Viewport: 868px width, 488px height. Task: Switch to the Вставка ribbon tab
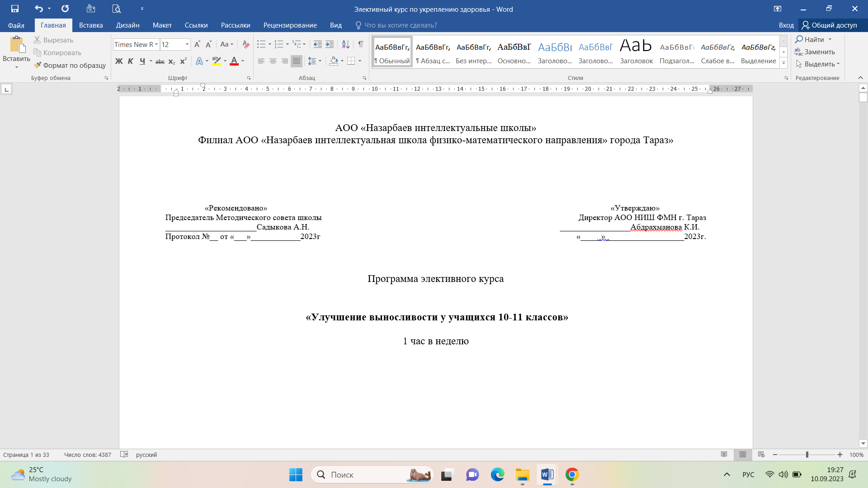tap(91, 25)
